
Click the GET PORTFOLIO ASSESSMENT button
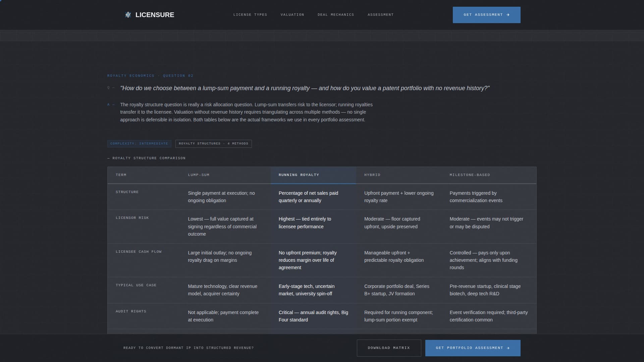coord(473,348)
